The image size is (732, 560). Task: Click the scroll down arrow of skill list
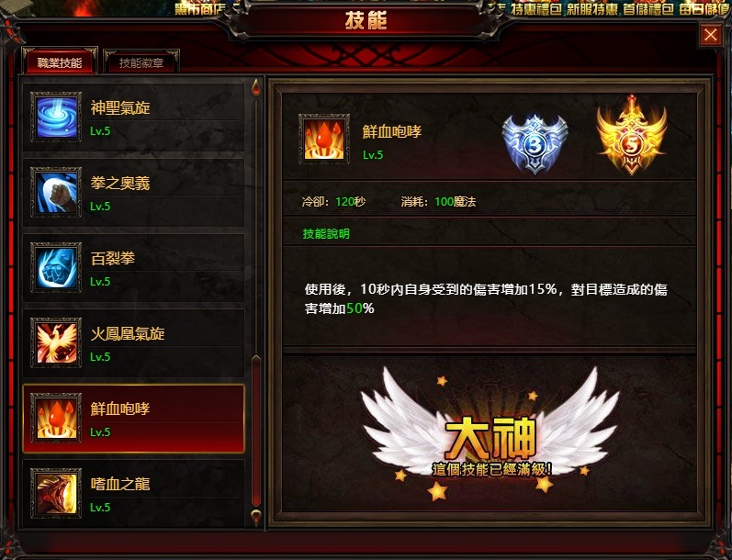(256, 517)
